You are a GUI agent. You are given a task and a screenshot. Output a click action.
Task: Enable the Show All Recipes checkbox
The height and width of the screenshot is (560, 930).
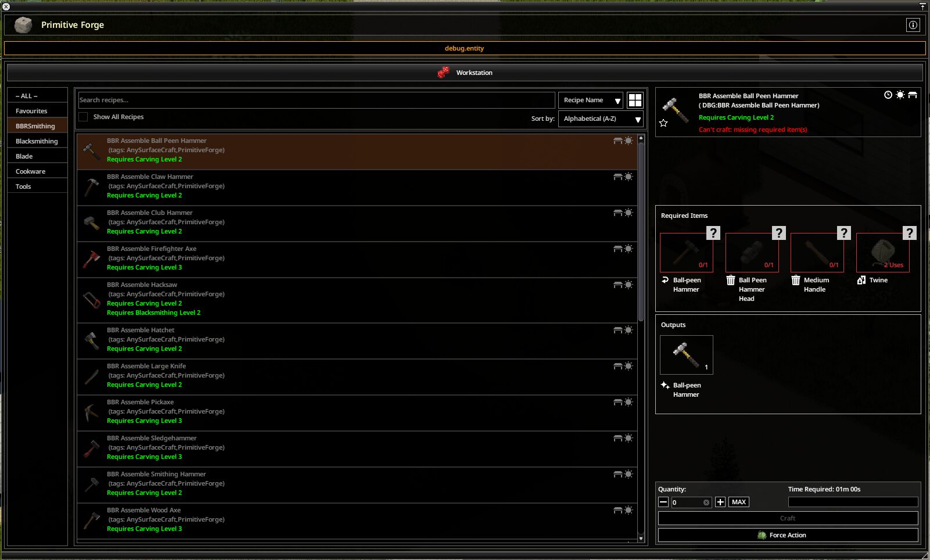[83, 117]
